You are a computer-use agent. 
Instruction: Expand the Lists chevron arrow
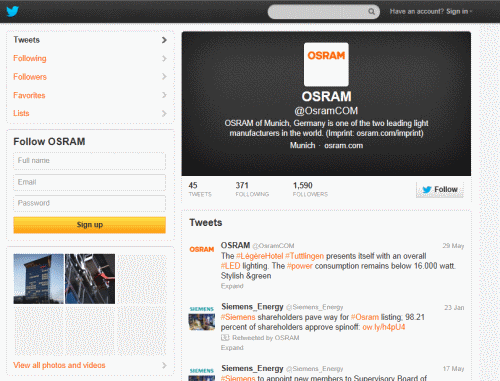pyautogui.click(x=164, y=113)
